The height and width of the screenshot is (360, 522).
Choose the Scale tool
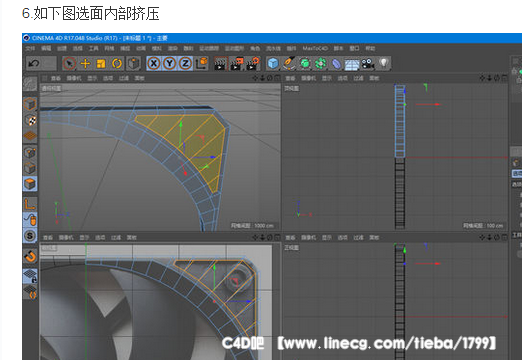(101, 63)
